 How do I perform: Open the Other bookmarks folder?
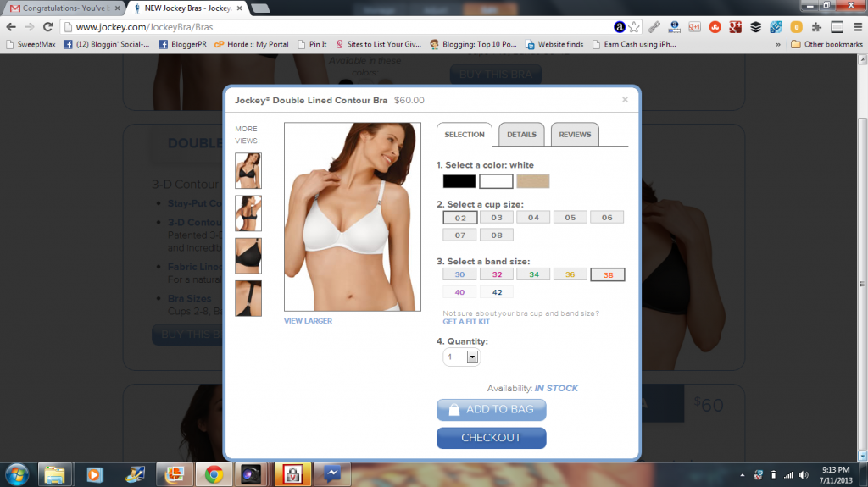827,44
